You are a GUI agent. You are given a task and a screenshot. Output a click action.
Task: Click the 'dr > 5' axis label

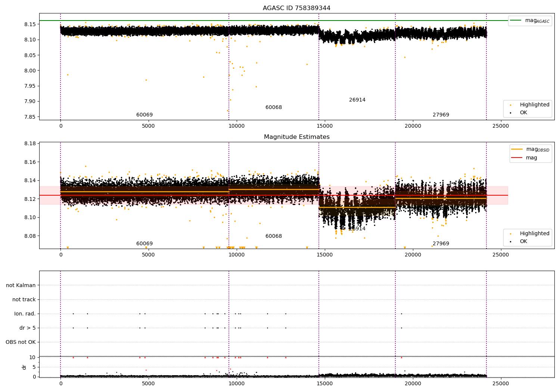(x=28, y=328)
